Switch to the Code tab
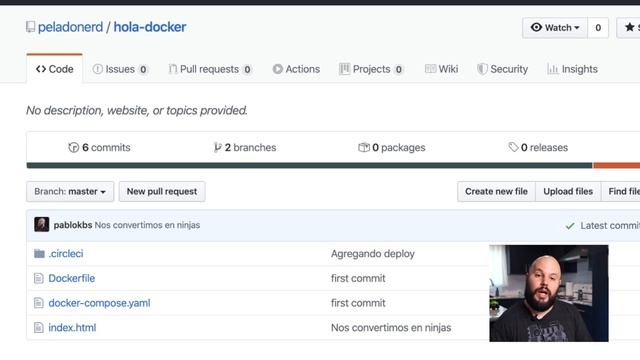 [55, 69]
